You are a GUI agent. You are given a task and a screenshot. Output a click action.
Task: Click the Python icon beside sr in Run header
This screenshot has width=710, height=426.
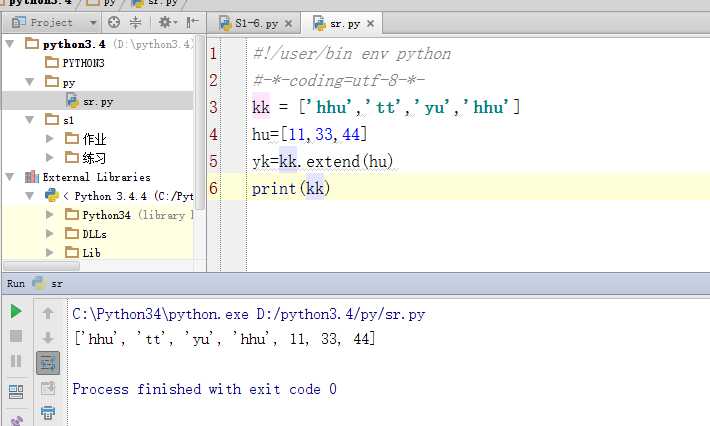tap(38, 283)
